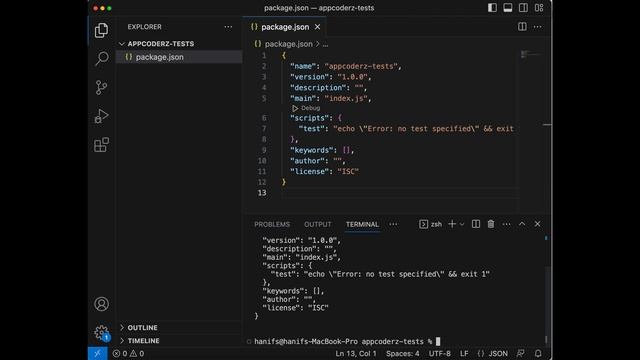Maximize the panel with chevron up
The image size is (640, 360).
click(x=522, y=224)
